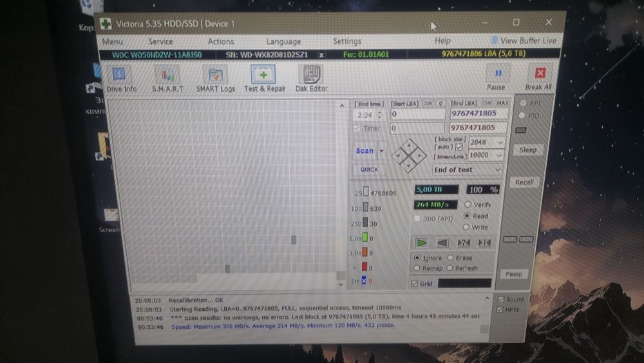Image resolution: width=644 pixels, height=363 pixels.
Task: Click the blue Err block indicator
Action: [364, 280]
